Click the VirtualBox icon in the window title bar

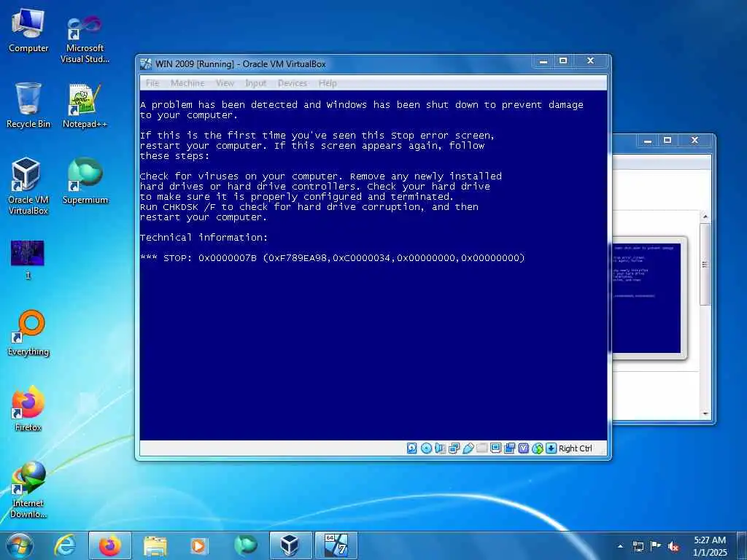point(146,64)
